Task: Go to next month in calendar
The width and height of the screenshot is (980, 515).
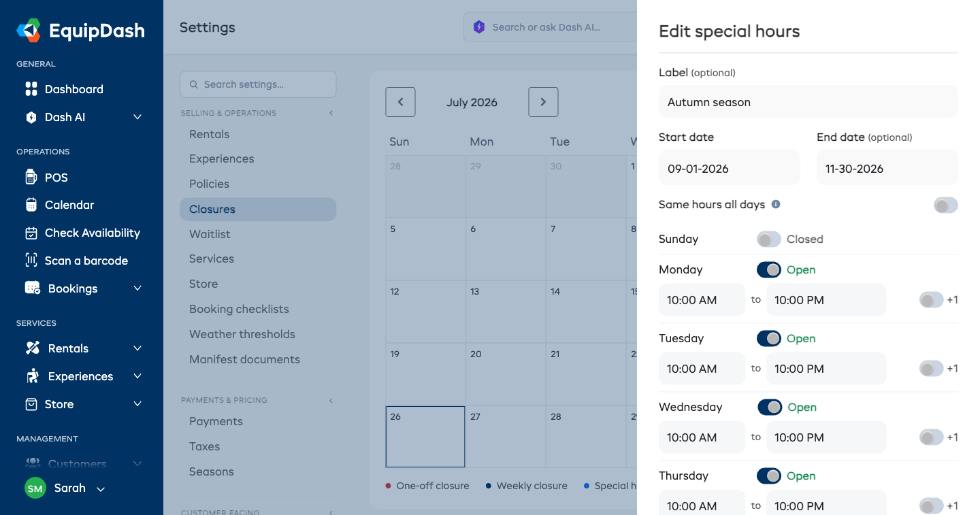Action: 543,102
